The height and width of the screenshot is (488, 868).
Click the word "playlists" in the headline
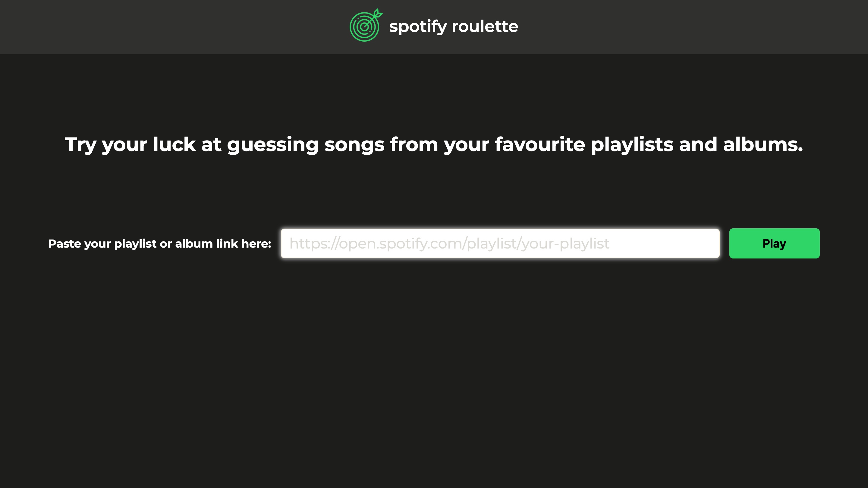tap(632, 145)
